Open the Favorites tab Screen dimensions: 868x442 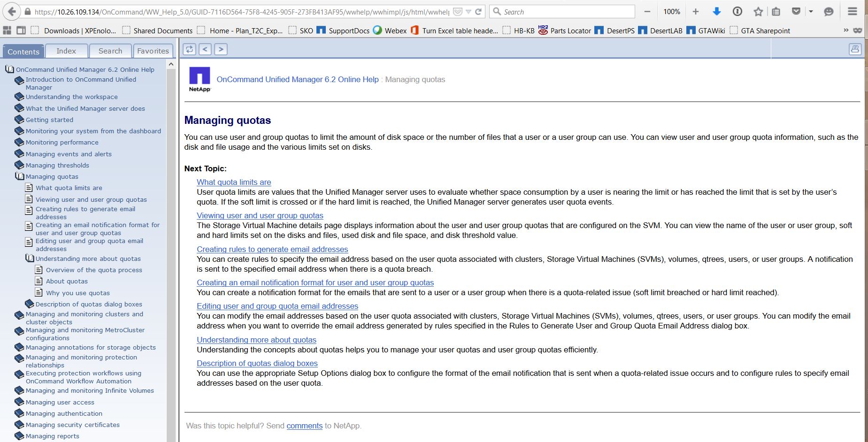point(153,51)
